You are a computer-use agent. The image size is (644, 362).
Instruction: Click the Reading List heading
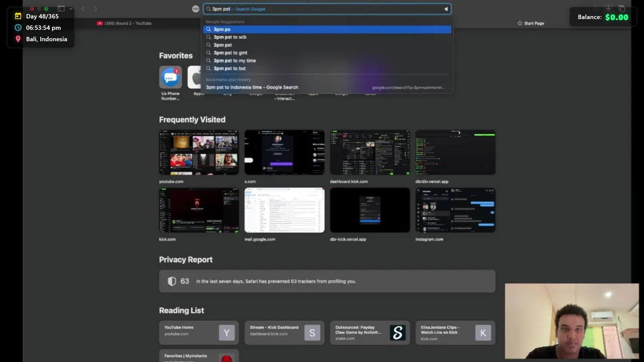click(x=181, y=310)
